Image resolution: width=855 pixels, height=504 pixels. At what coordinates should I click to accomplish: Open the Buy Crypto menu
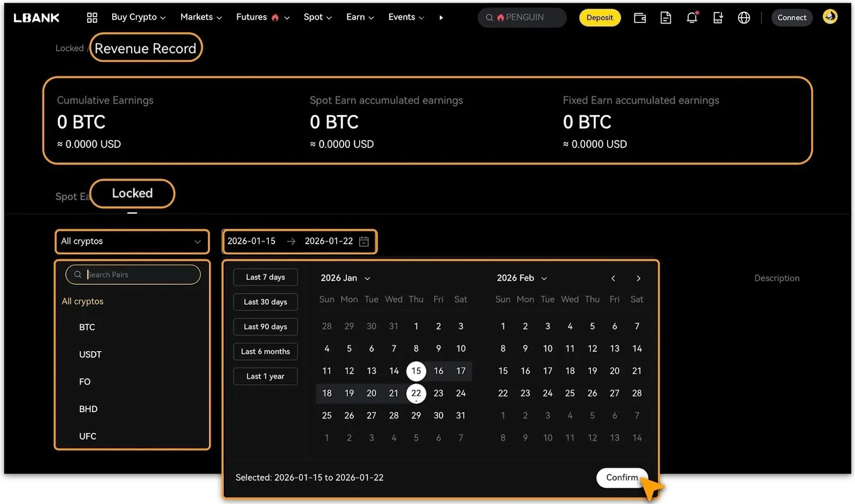point(138,17)
